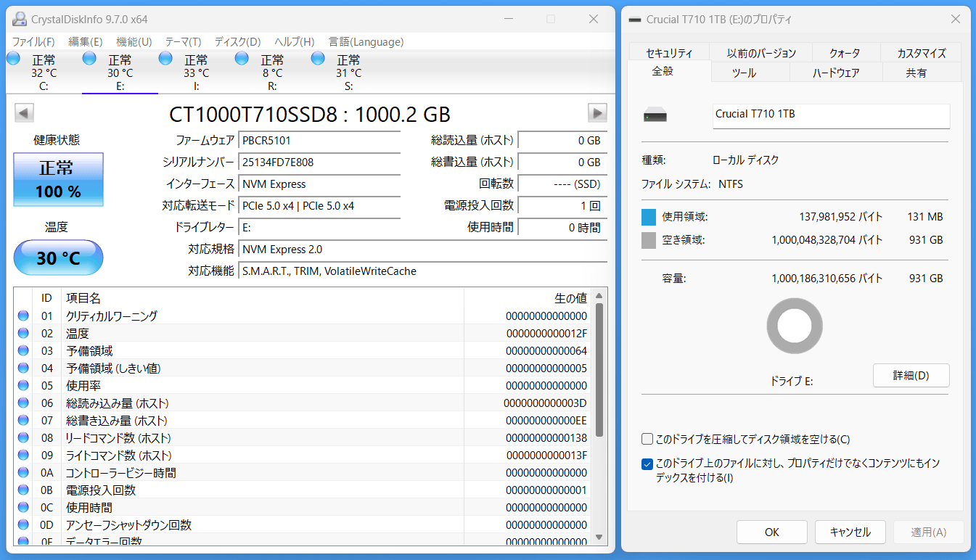Go to previous disk with left arrow
Screen dimensions: 976x560
[x=24, y=113]
